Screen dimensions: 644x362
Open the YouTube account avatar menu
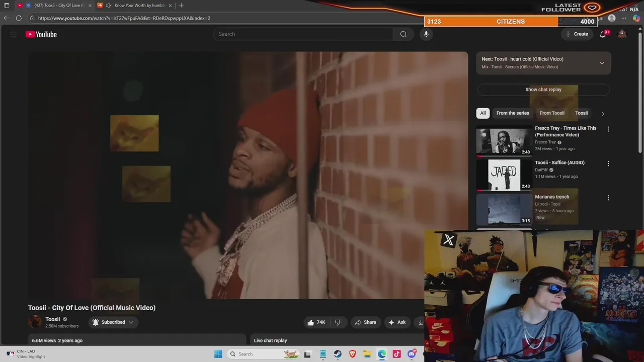click(x=622, y=34)
